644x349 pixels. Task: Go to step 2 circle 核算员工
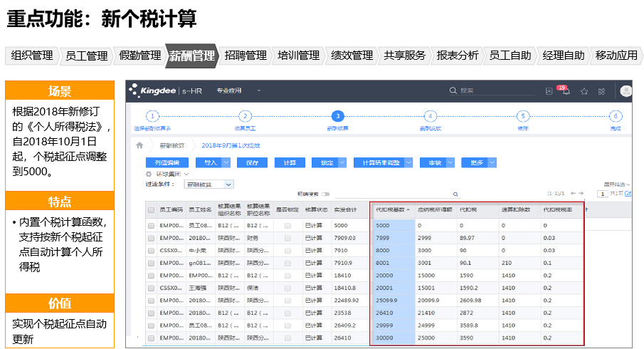[246, 116]
